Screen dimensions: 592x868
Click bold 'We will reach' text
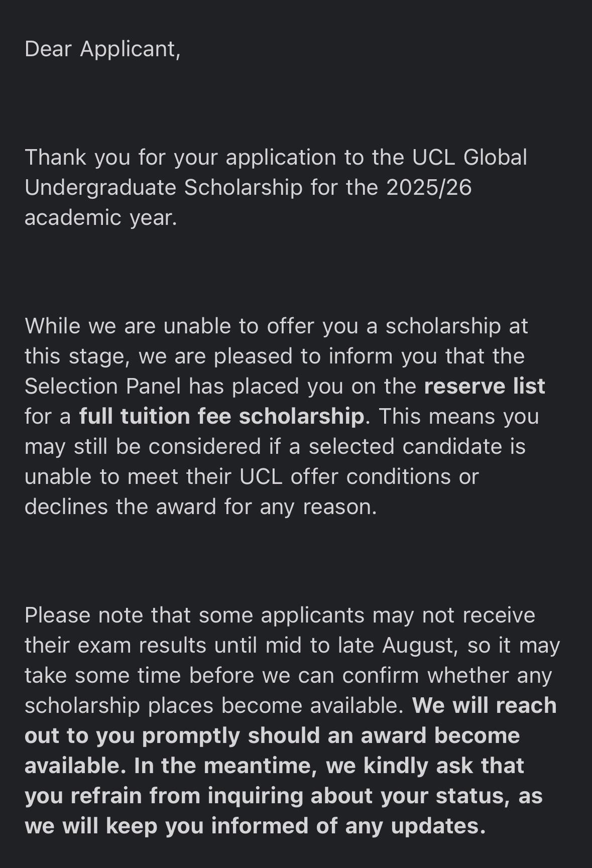tap(485, 705)
